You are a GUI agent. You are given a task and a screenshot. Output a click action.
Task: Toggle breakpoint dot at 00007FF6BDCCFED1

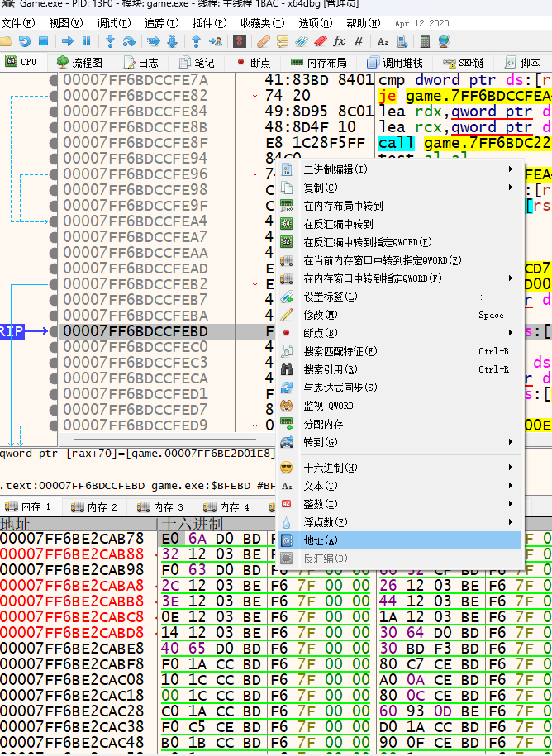pyautogui.click(x=54, y=394)
